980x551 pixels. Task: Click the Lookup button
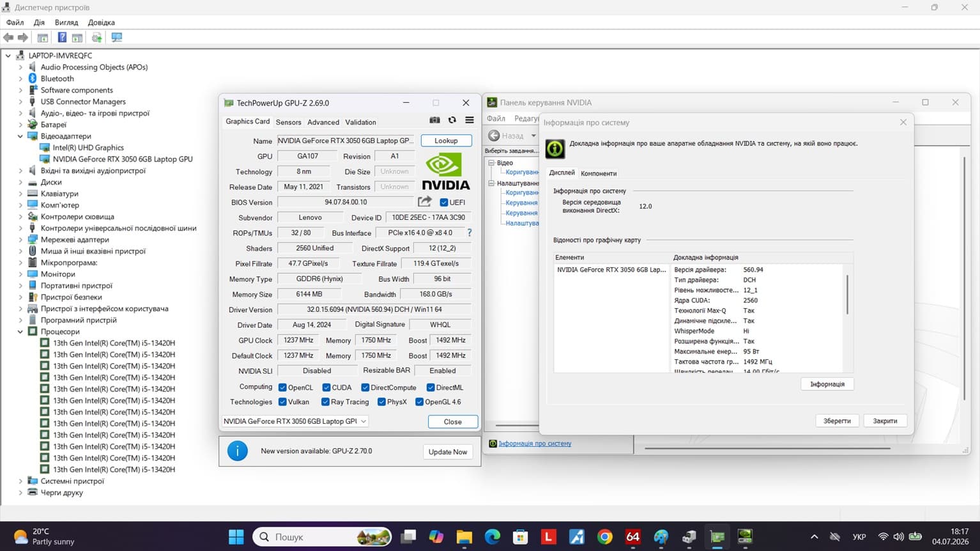[446, 141]
